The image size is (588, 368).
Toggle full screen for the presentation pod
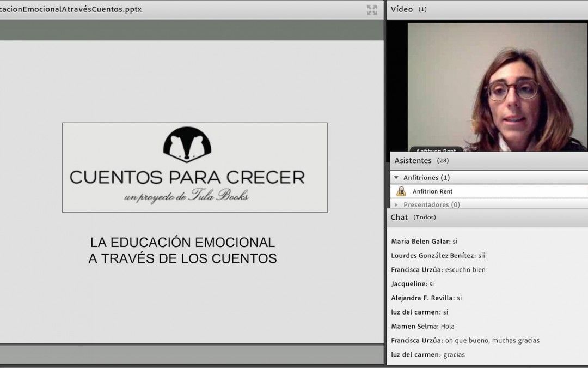372,10
